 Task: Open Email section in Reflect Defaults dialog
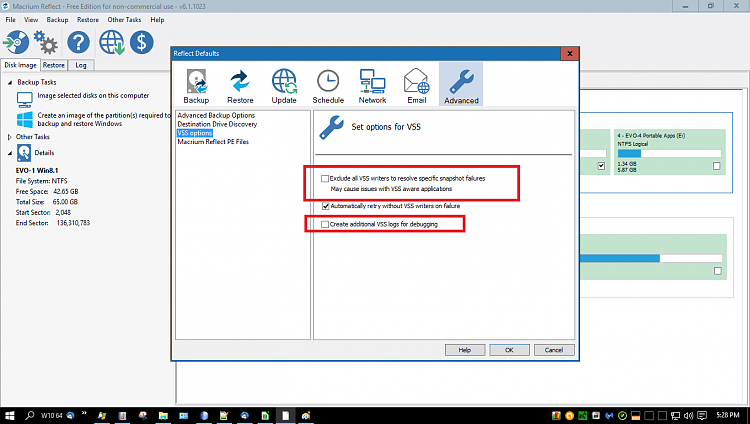(417, 86)
